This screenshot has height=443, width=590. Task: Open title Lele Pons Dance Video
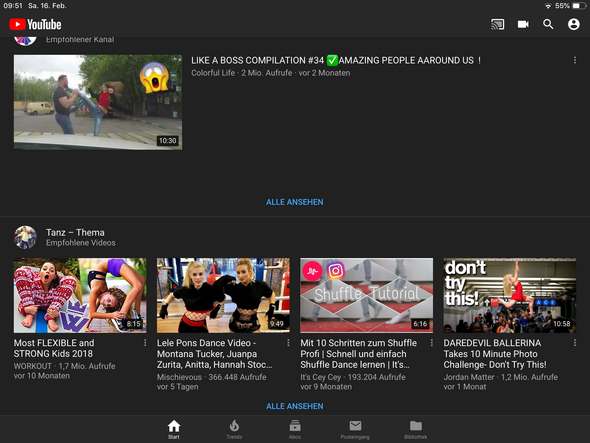pos(214,354)
